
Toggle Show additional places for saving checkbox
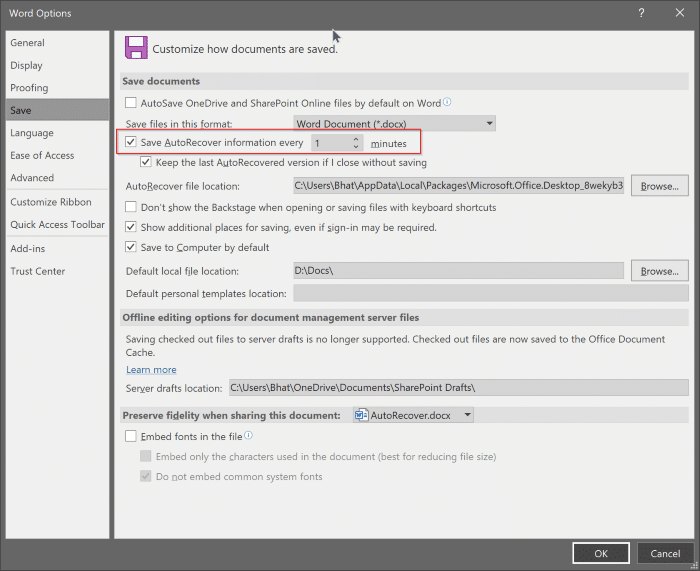coord(131,227)
